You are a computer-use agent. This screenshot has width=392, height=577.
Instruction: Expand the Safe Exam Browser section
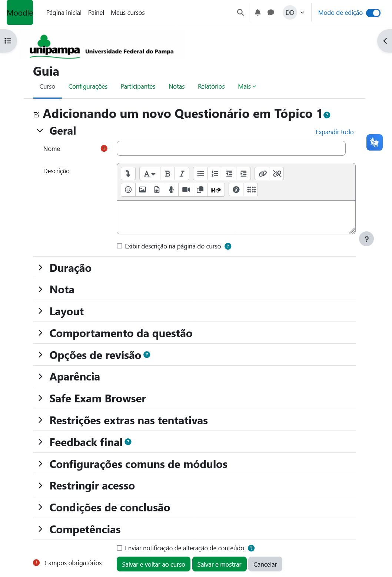98,399
